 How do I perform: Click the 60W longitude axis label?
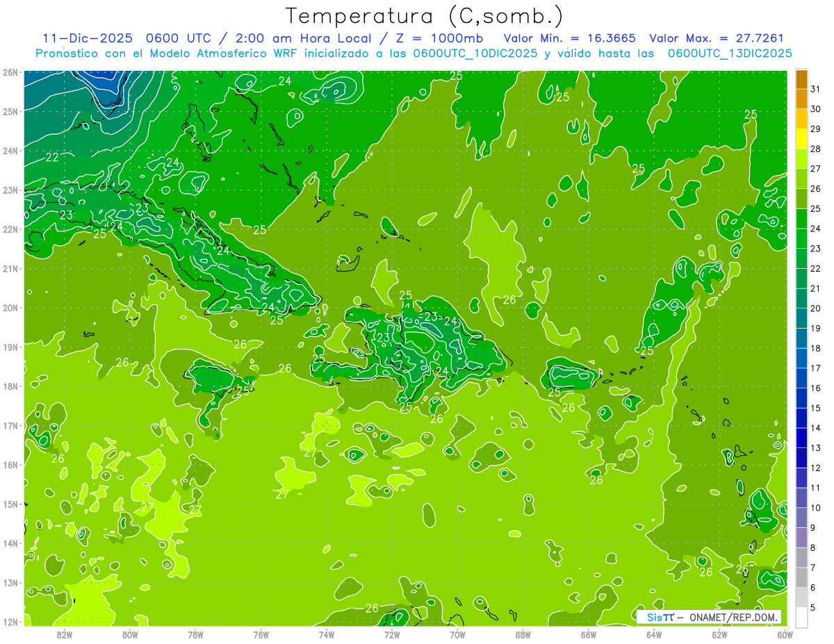[x=785, y=634]
